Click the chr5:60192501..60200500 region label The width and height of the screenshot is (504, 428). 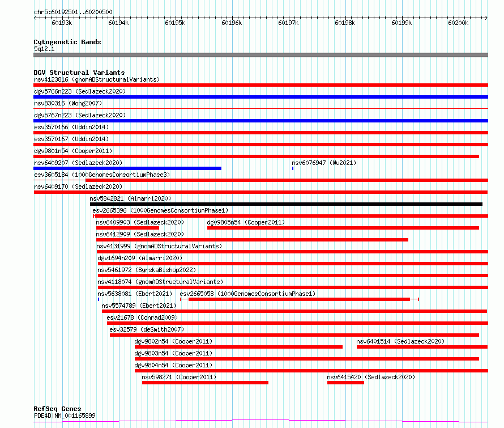(73, 12)
